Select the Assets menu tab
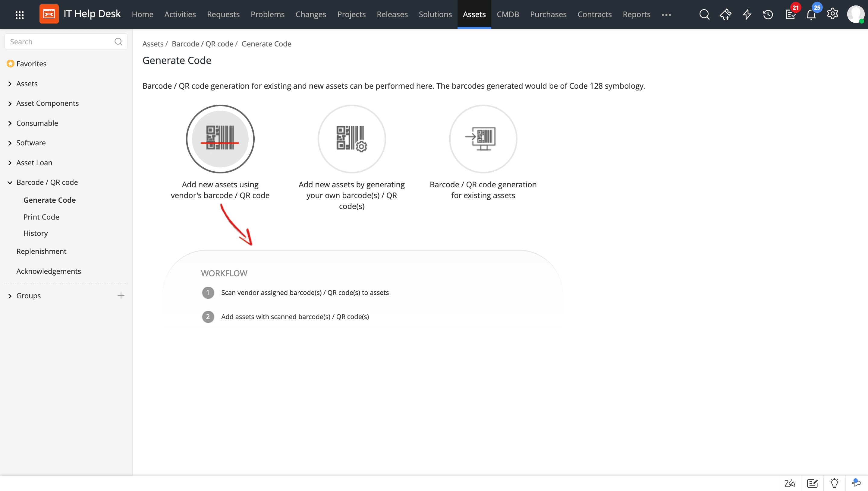 475,14
